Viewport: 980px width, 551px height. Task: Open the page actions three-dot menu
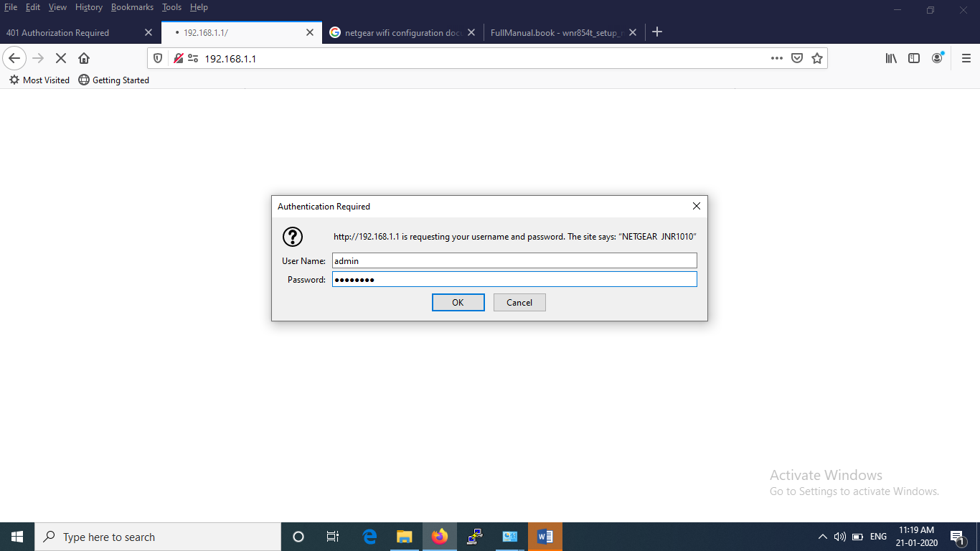pyautogui.click(x=777, y=58)
